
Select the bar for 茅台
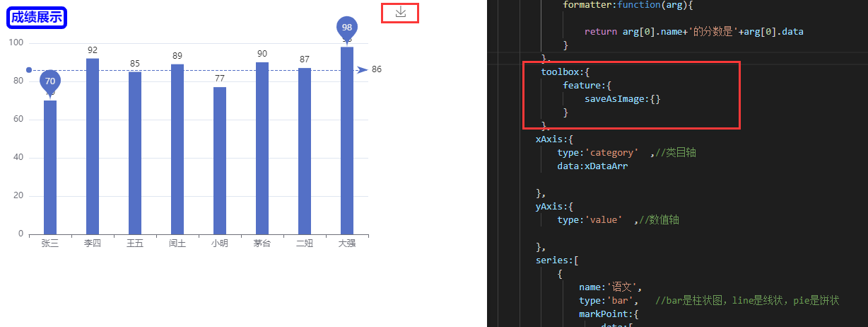pos(262,148)
